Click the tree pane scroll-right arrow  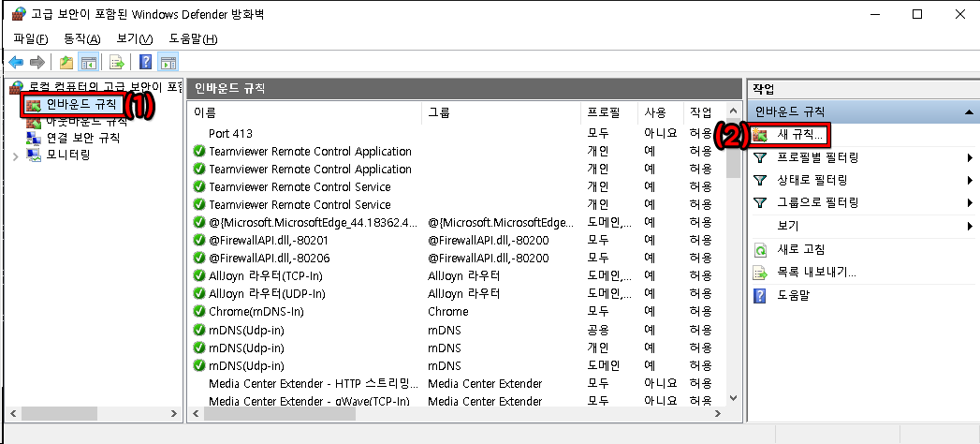pos(174,414)
